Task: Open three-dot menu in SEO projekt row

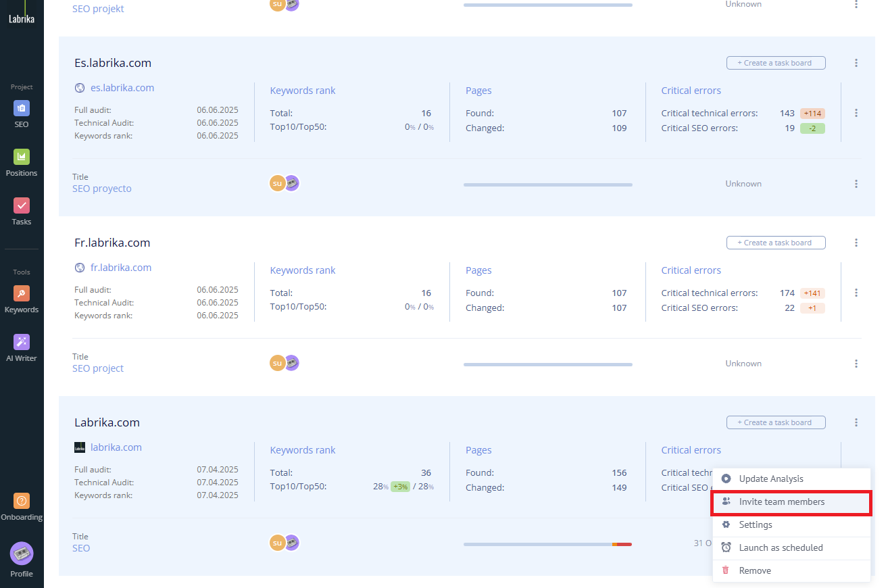Action: point(856,4)
